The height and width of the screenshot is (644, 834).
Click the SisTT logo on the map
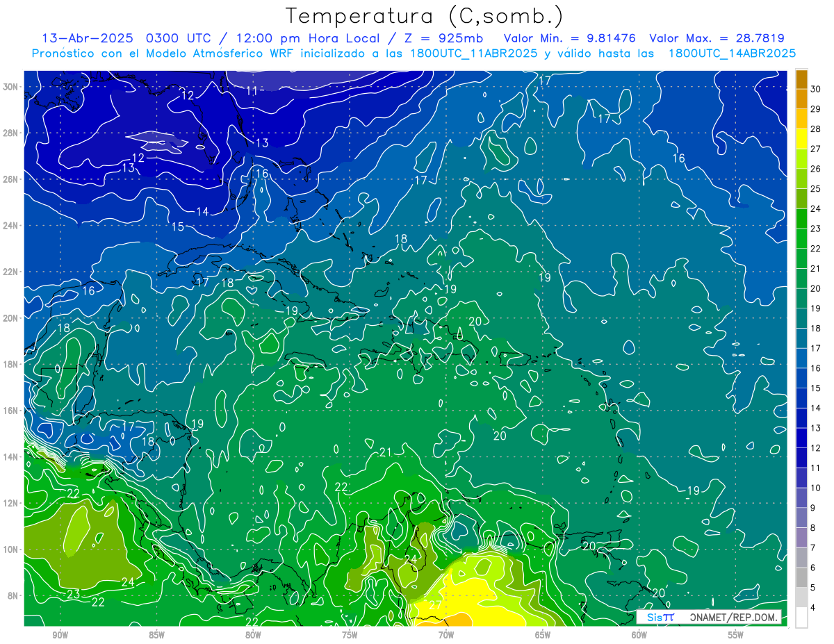(660, 617)
